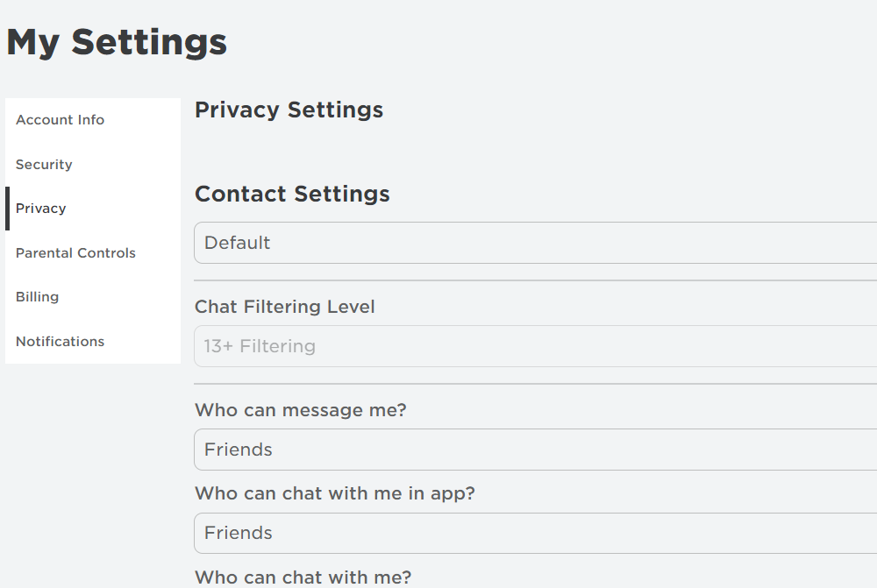Click the divider line below Default dropdown
The height and width of the screenshot is (588, 877).
click(535, 280)
